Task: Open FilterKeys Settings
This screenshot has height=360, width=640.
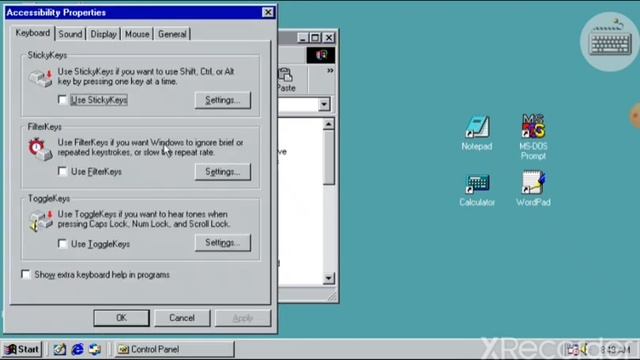Action: pyautogui.click(x=222, y=171)
